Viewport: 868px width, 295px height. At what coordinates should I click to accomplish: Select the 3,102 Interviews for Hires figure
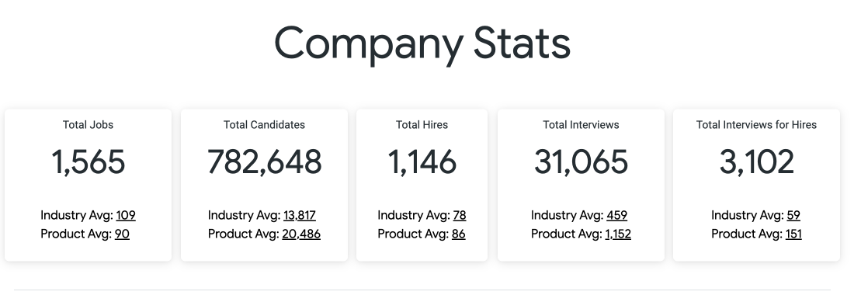(x=756, y=162)
